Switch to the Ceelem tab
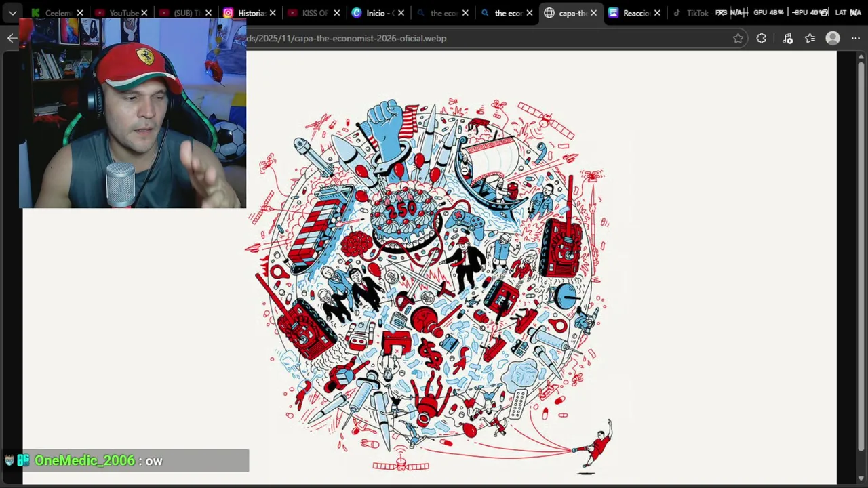 tap(58, 13)
